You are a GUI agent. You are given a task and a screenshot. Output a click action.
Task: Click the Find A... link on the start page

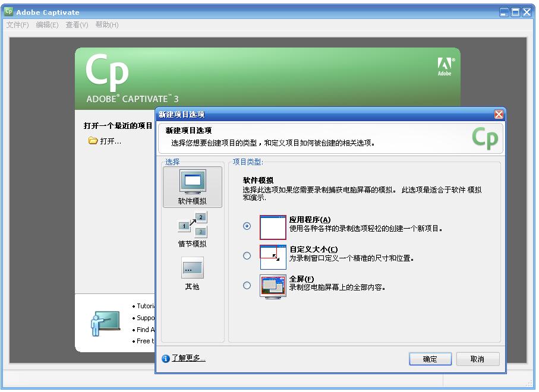[x=146, y=330]
